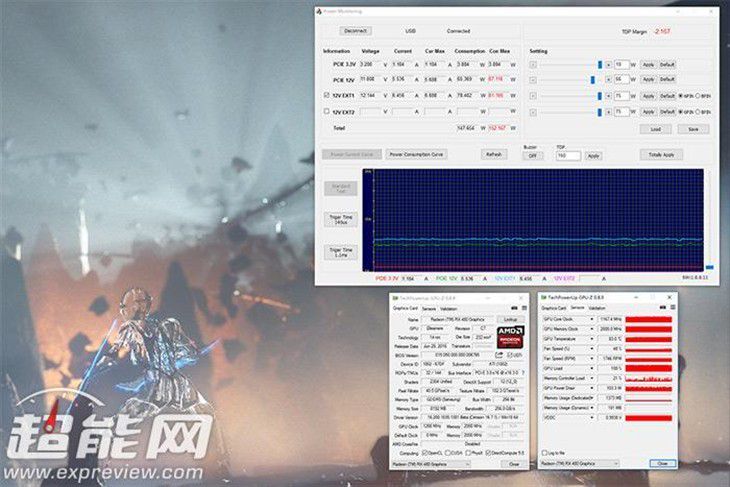
Task: Click the AMD Radeon logo in GPU-Z
Action: [x=510, y=337]
